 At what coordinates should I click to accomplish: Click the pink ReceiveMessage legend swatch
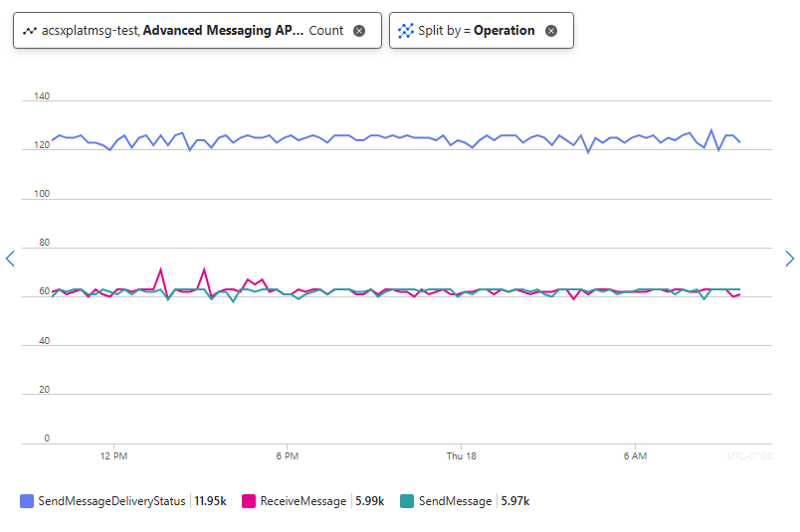click(249, 502)
